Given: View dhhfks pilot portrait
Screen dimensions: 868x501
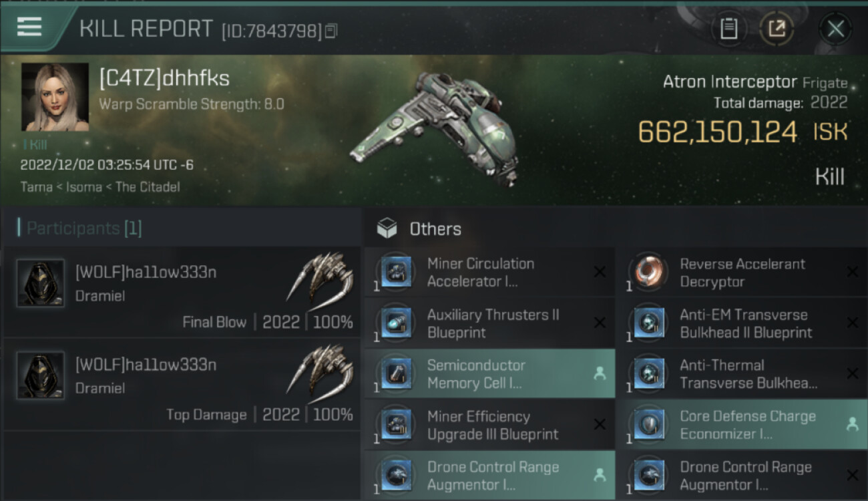Looking at the screenshot, I should coord(55,98).
